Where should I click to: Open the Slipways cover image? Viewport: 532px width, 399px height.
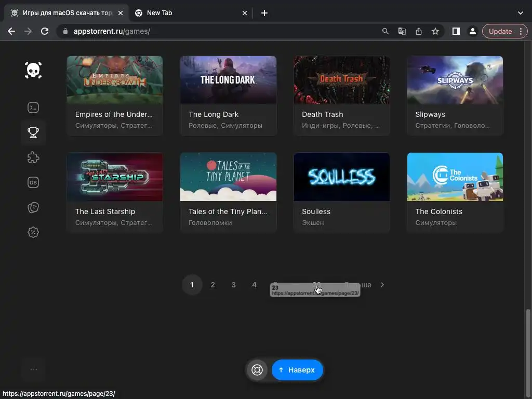tap(455, 80)
